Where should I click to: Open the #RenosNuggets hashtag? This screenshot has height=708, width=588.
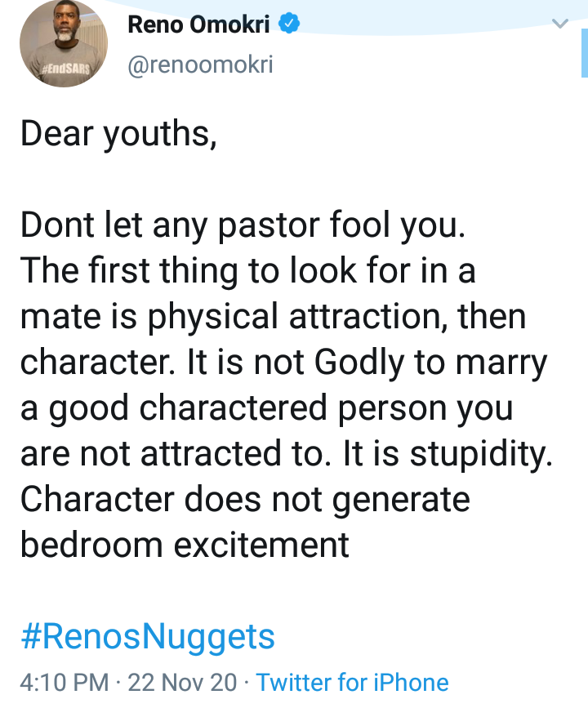tap(148, 637)
